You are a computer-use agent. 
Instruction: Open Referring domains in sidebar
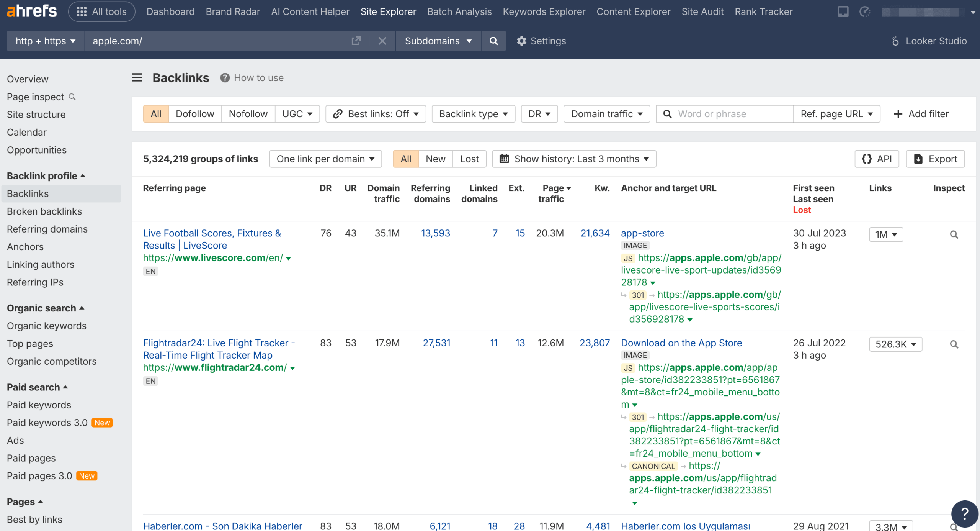point(47,229)
